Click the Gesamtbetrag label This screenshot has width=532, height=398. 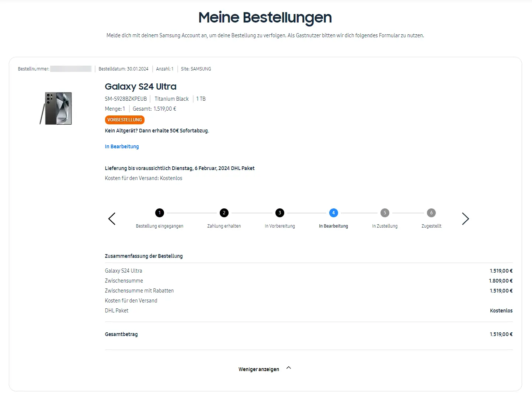pos(121,334)
